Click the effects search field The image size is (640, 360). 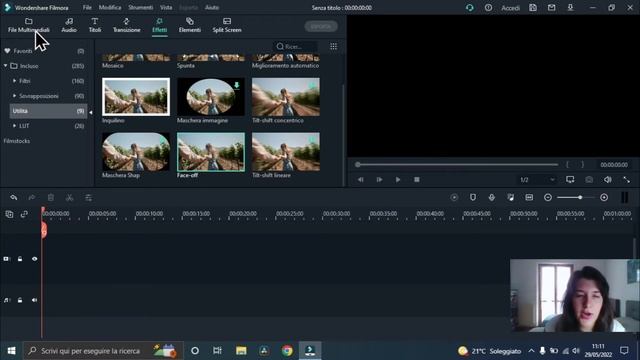pyautogui.click(x=295, y=46)
